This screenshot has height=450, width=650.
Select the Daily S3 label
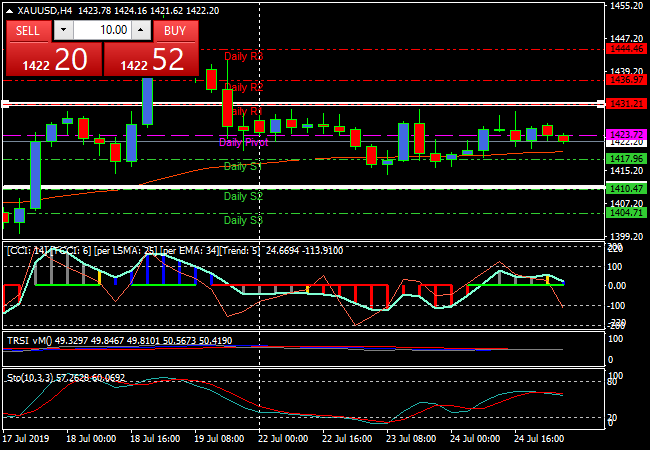coord(243,220)
